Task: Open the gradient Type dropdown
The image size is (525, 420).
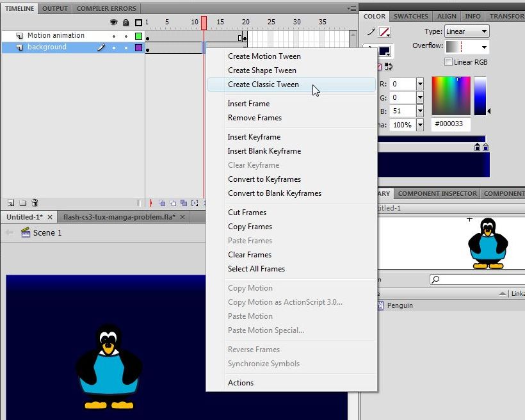Action: tap(466, 31)
